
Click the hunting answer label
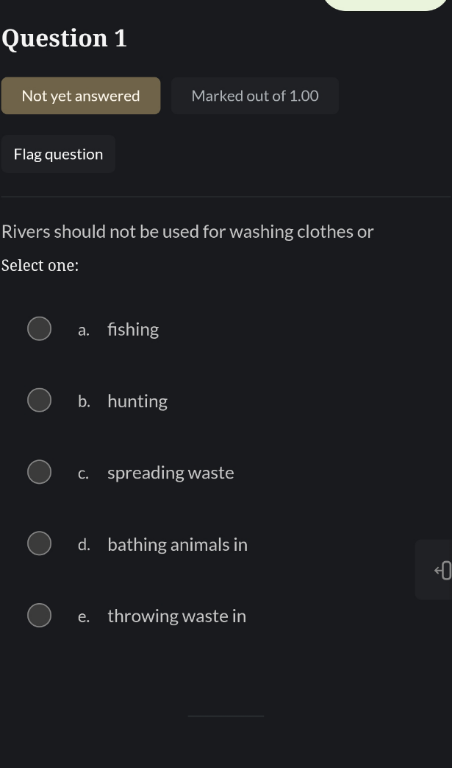coord(138,402)
